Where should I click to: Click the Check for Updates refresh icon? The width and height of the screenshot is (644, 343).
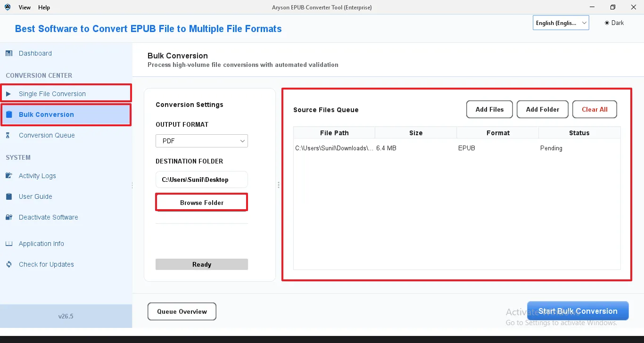9,264
